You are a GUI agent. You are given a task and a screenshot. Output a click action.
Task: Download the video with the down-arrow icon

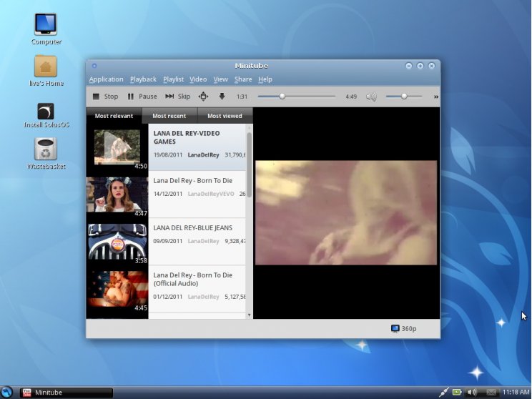pos(222,97)
